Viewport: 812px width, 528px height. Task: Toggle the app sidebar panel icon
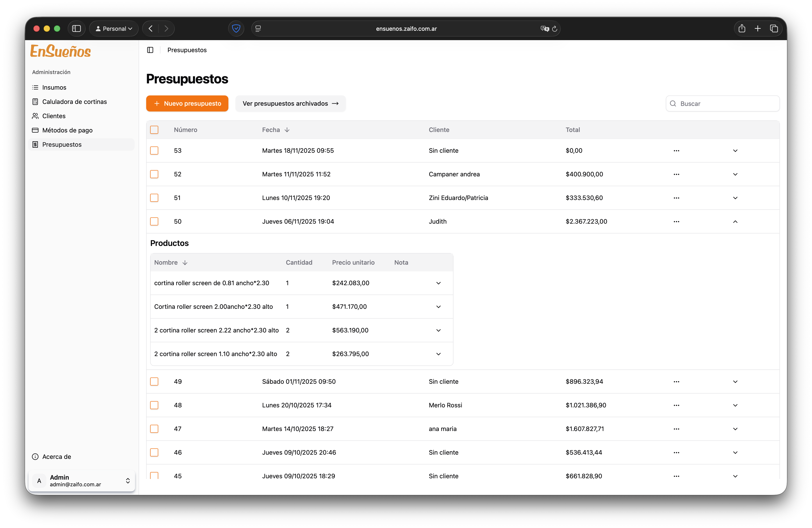(150, 50)
